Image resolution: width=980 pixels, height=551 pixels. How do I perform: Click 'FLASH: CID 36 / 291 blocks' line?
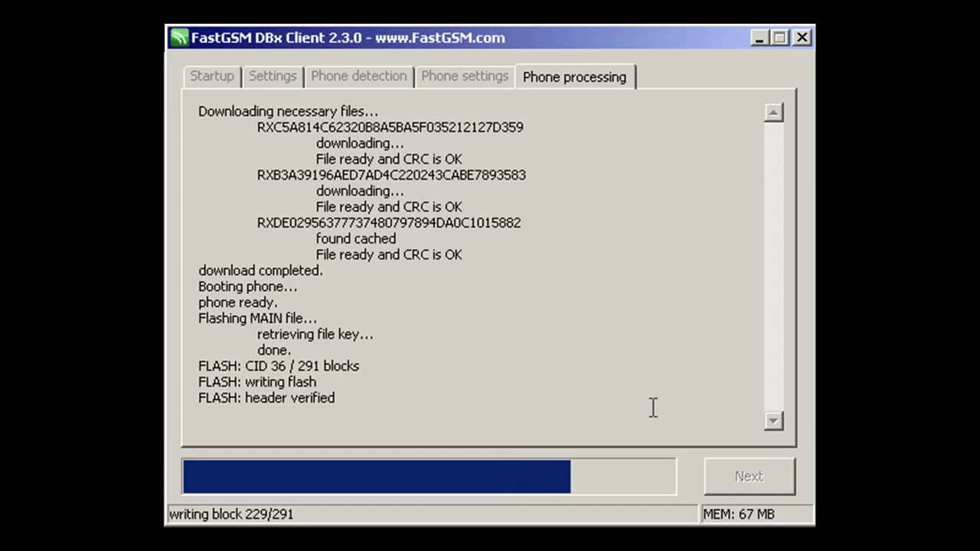point(279,366)
